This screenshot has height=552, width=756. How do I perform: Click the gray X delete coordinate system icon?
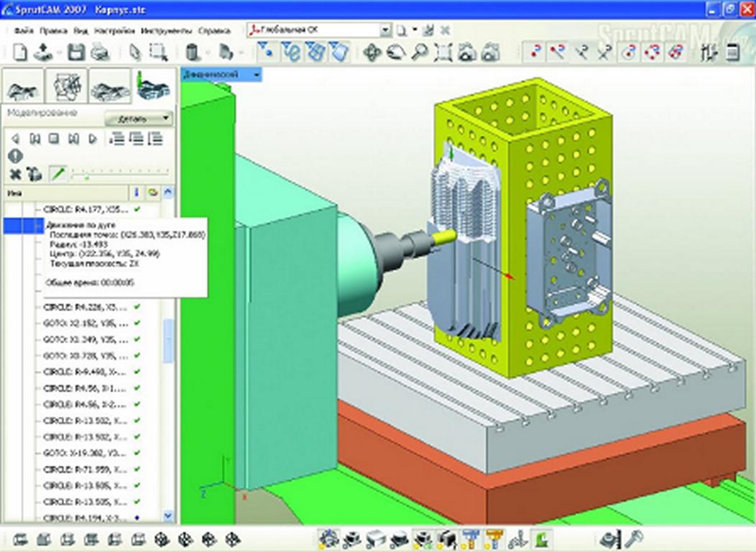coord(445,30)
